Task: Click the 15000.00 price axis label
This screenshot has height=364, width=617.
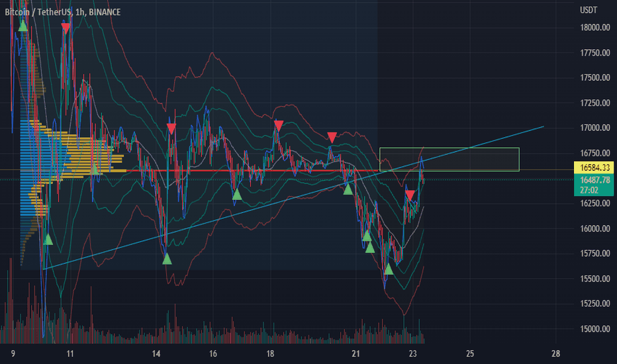Action: pyautogui.click(x=595, y=329)
